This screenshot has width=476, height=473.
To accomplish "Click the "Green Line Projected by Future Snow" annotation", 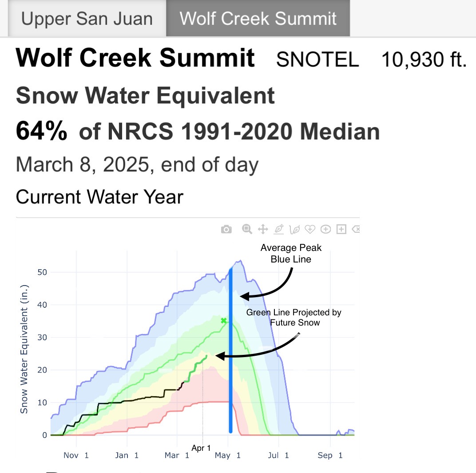I will click(294, 317).
